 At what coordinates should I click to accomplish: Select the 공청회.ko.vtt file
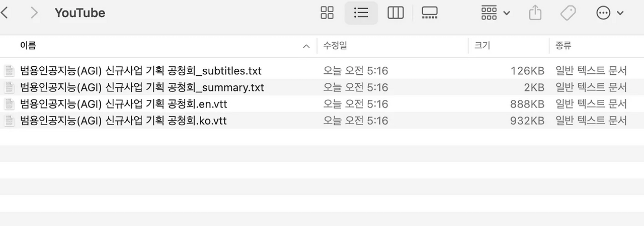(x=322, y=121)
